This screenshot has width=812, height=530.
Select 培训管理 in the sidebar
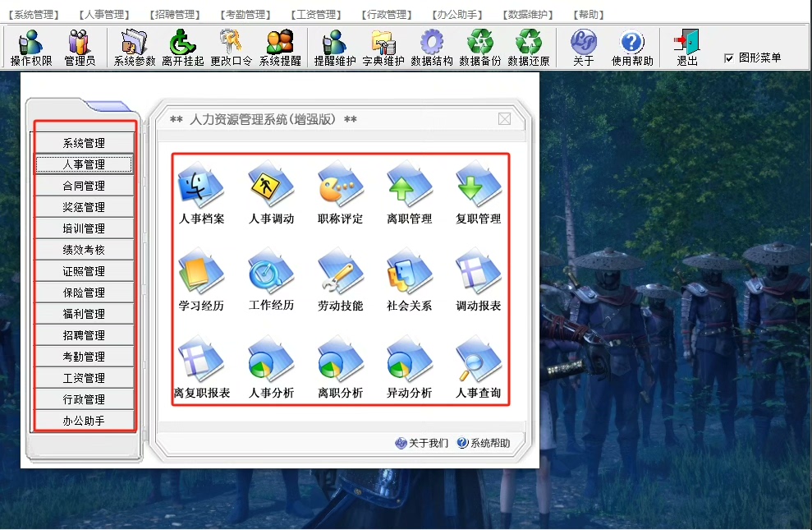click(84, 228)
